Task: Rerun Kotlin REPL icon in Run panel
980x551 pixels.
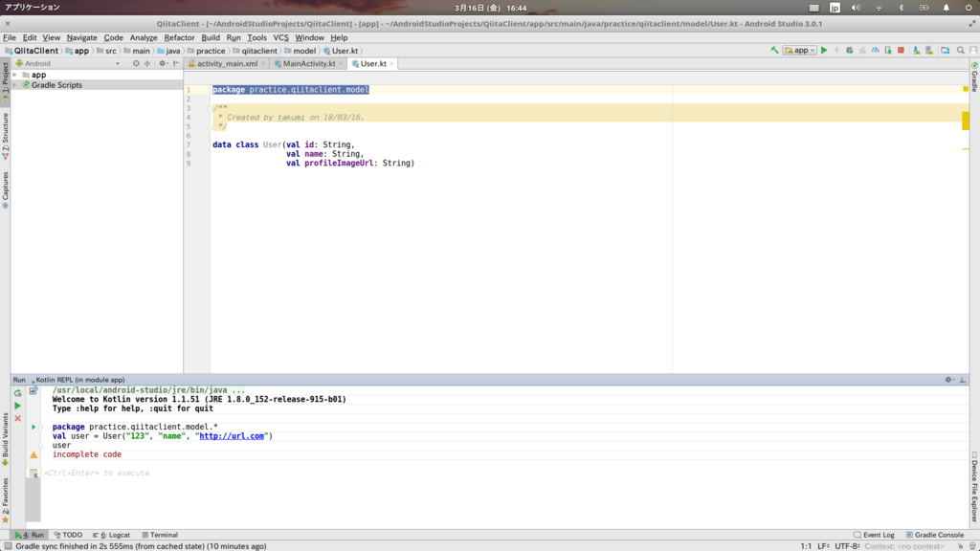Action: click(x=17, y=393)
